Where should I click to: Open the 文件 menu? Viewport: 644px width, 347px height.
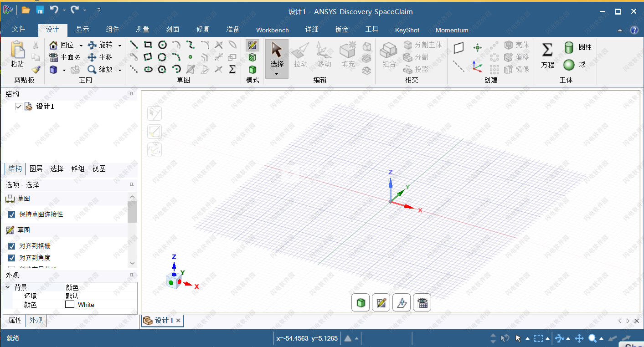coord(19,29)
